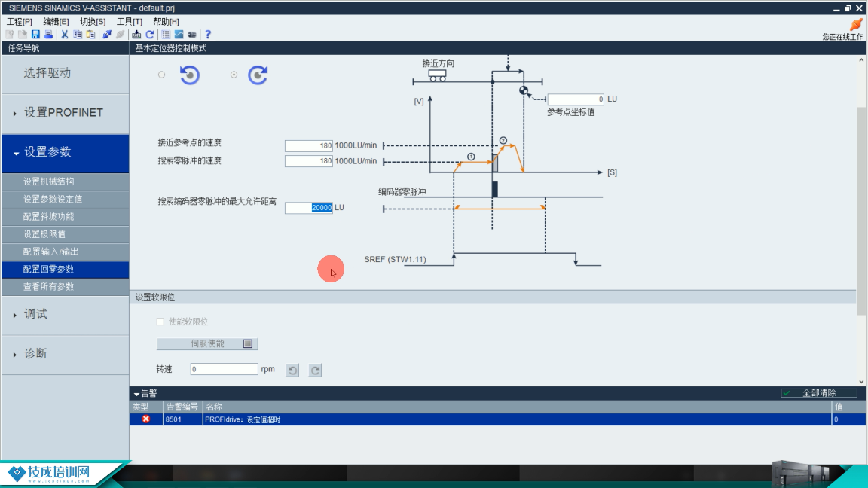868x488 pixels.
Task: Tick the 使能软限位 checkbox
Action: pos(160,322)
